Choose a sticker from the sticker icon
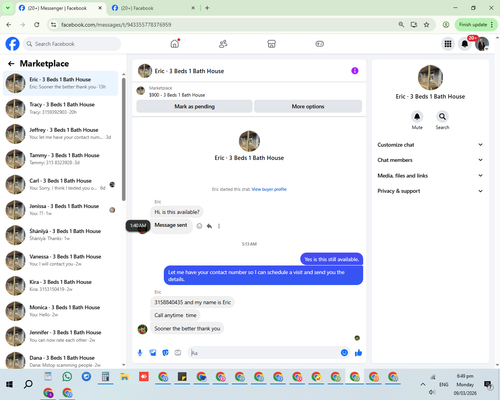This screenshot has height=400, width=500. 165,353
